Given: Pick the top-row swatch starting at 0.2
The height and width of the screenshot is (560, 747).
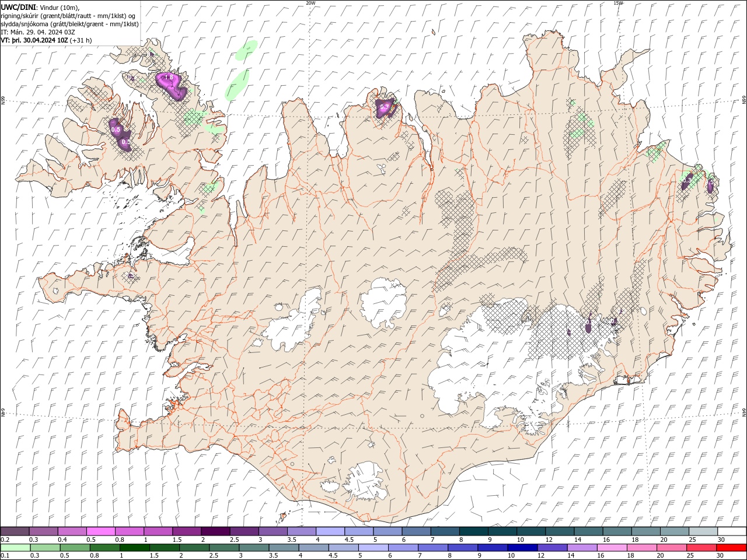Looking at the screenshot, I should (15, 531).
